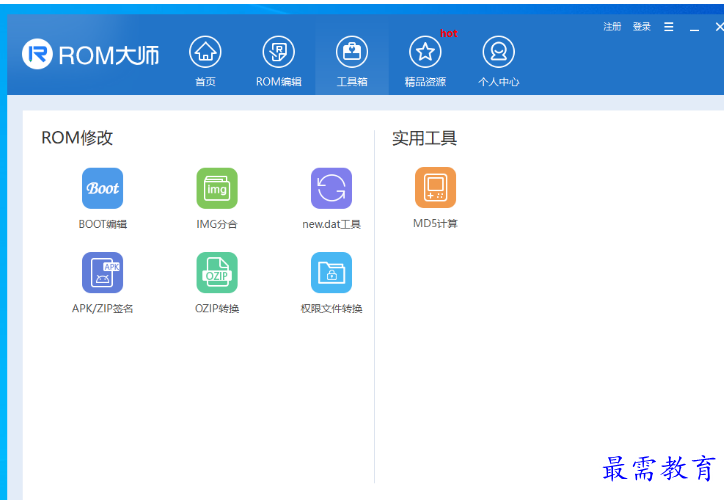Image resolution: width=724 pixels, height=500 pixels.
Task: Click the 注册 register link
Action: tap(612, 27)
